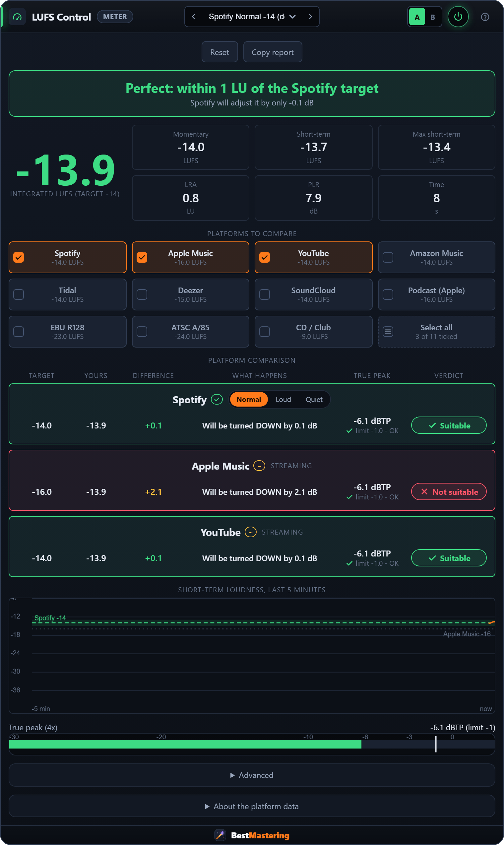Switch to B state
Viewport: 504px width, 845px height.
pyautogui.click(x=433, y=17)
